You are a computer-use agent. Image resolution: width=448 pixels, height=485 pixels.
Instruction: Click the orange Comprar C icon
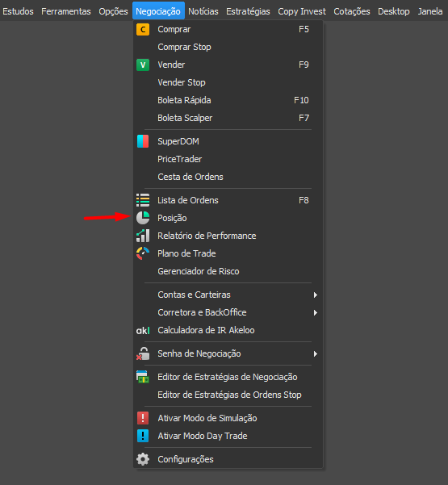tap(143, 29)
